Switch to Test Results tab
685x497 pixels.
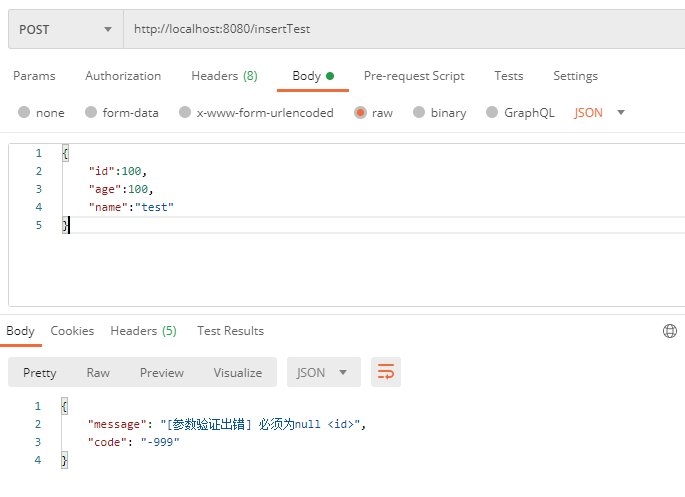pos(230,331)
